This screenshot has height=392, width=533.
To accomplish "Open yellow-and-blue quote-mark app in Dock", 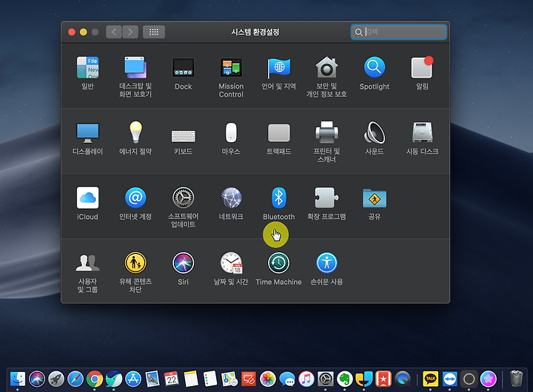I will pyautogui.click(x=364, y=379).
